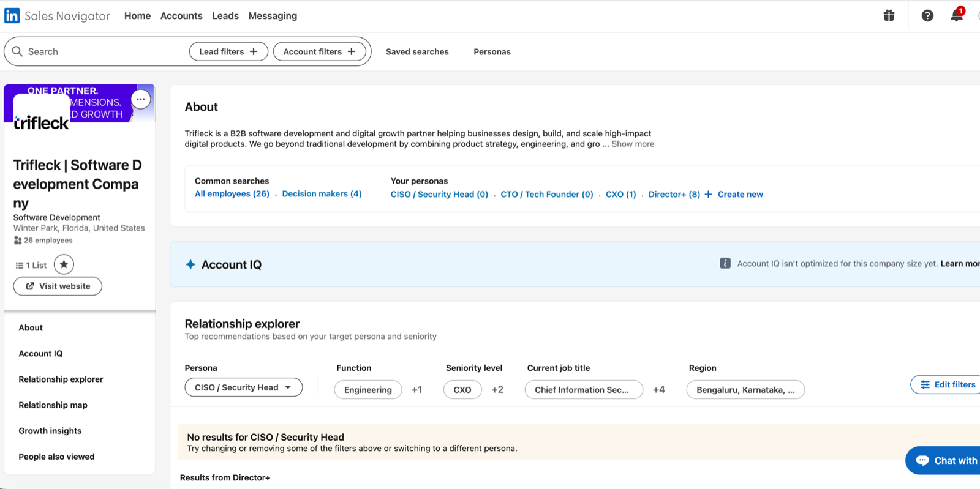Open the Chat with us widget

click(x=944, y=460)
